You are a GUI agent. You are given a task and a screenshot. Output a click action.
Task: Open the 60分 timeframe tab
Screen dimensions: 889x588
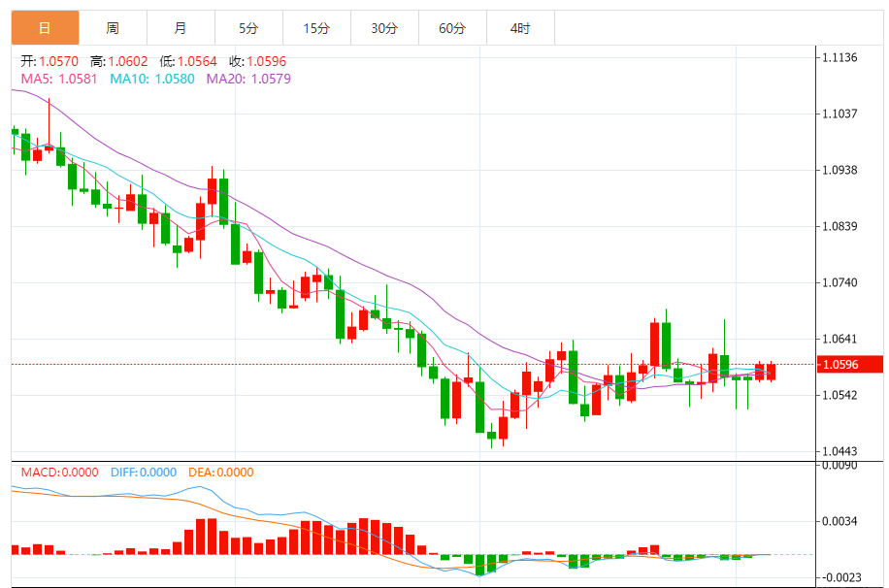point(453,28)
